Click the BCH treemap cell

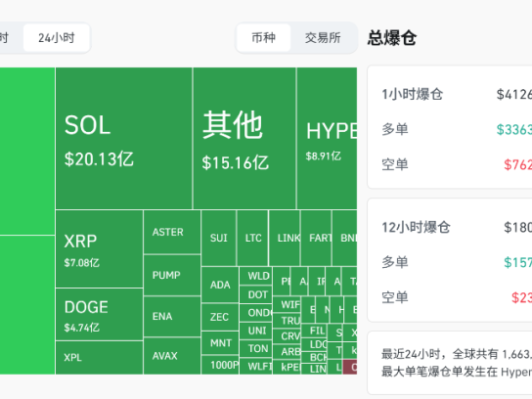314,357
